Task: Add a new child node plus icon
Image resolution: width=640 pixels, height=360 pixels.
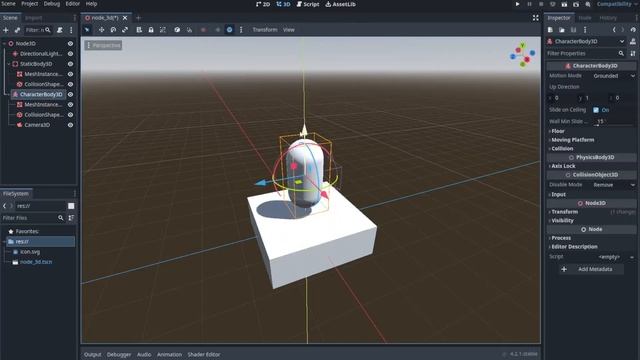Action: coord(6,30)
